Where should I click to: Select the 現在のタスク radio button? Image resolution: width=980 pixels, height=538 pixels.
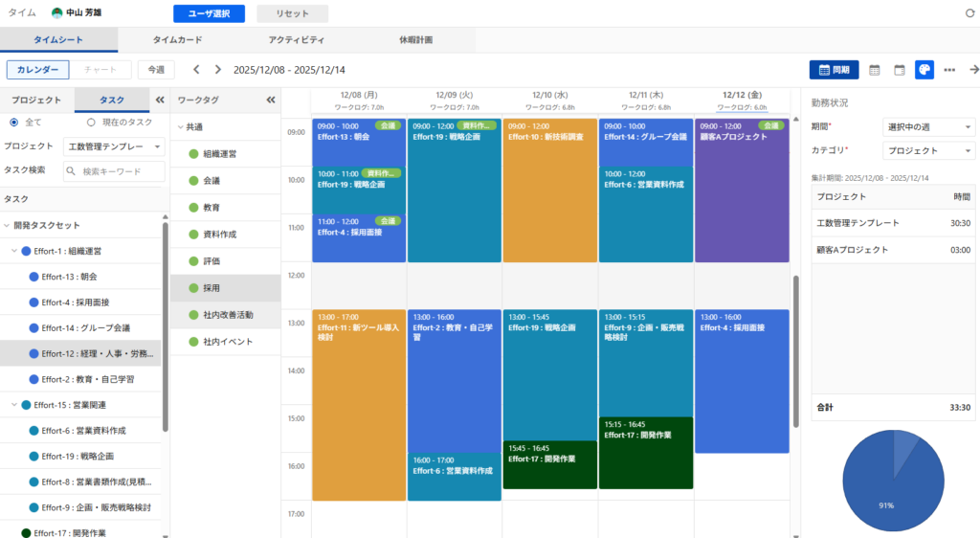click(91, 122)
